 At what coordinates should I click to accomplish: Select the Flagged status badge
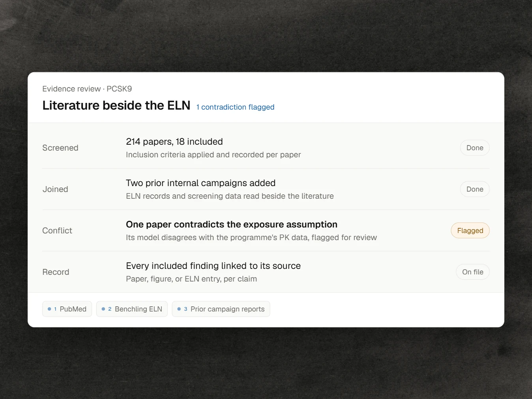click(470, 231)
